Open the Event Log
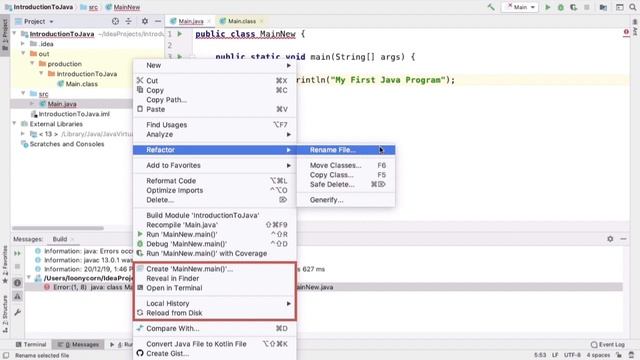 pyautogui.click(x=607, y=344)
